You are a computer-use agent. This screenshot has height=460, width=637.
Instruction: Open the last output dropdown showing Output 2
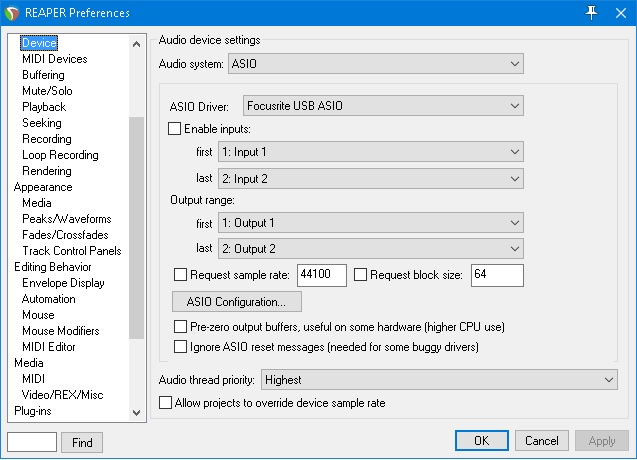[x=371, y=248]
